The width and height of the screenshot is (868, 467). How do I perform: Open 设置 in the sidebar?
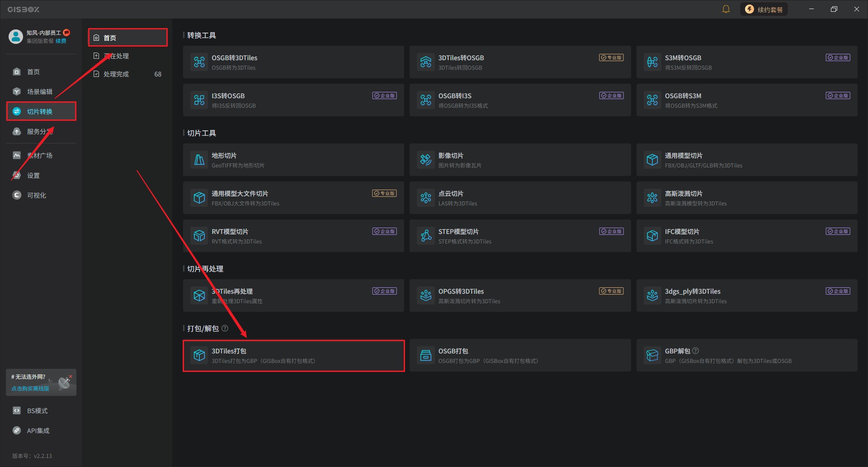(x=41, y=175)
